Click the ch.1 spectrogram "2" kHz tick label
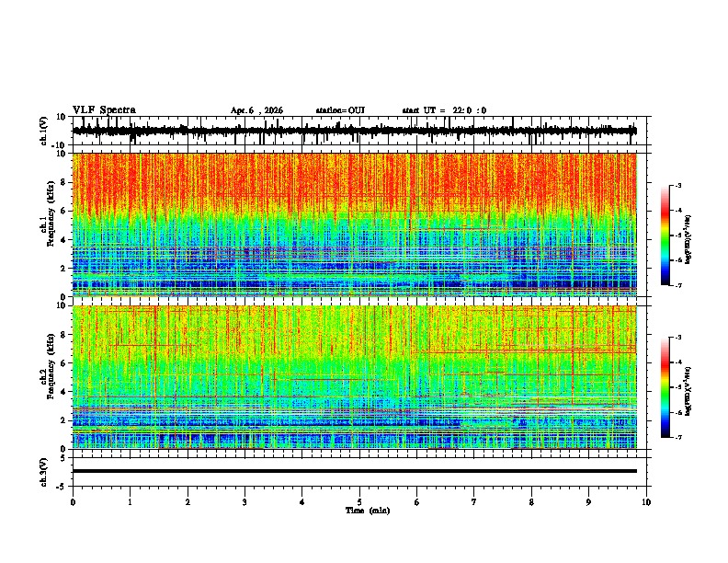This screenshot has width=728, height=563. pyautogui.click(x=63, y=268)
